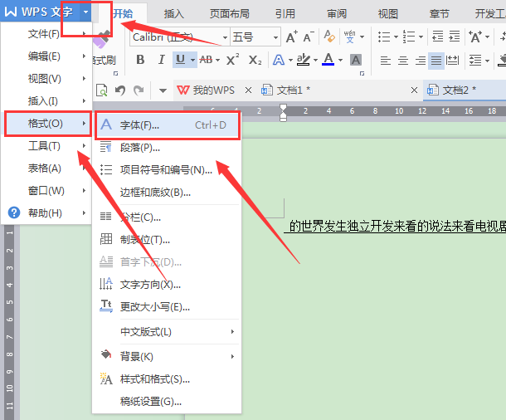This screenshot has width=506, height=420.
Task: Choose 更改大小写(E)... menu entry
Action: pos(168,306)
